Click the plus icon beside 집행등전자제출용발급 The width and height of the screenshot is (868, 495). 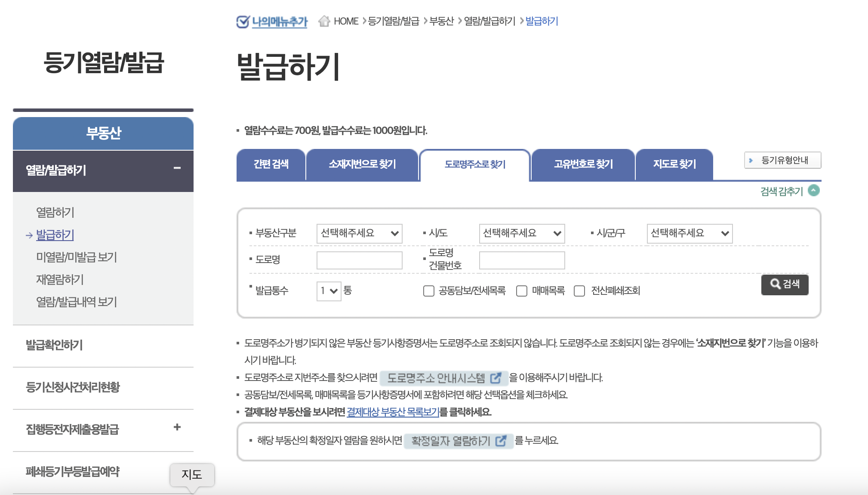point(177,427)
